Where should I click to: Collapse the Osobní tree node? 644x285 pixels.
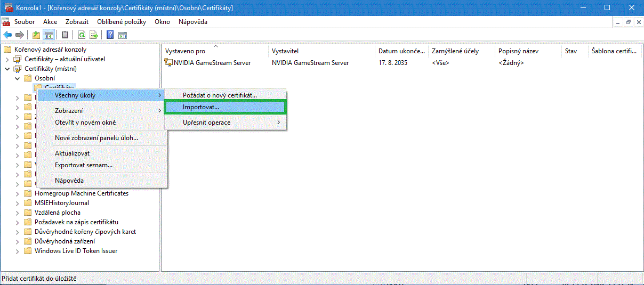tap(17, 78)
